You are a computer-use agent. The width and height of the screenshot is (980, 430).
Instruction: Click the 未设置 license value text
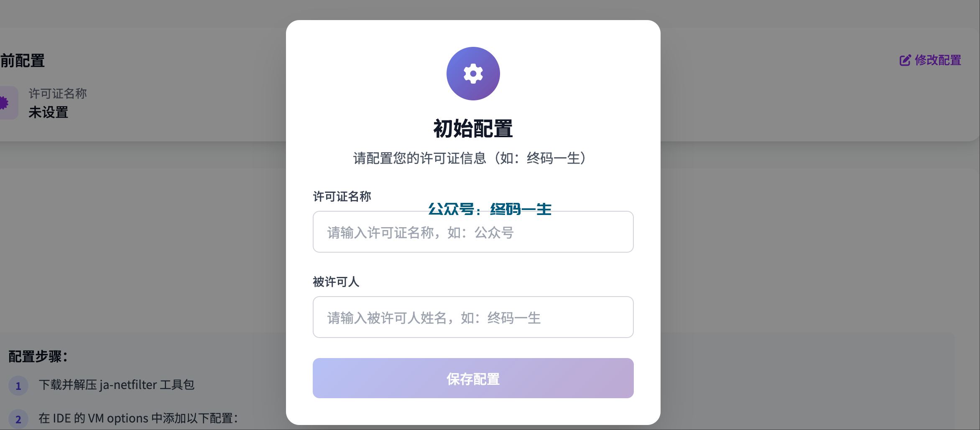point(48,112)
